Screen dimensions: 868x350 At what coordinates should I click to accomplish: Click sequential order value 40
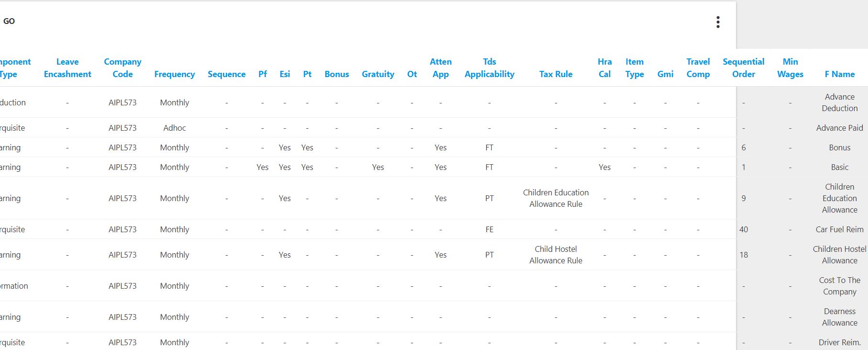(x=744, y=229)
